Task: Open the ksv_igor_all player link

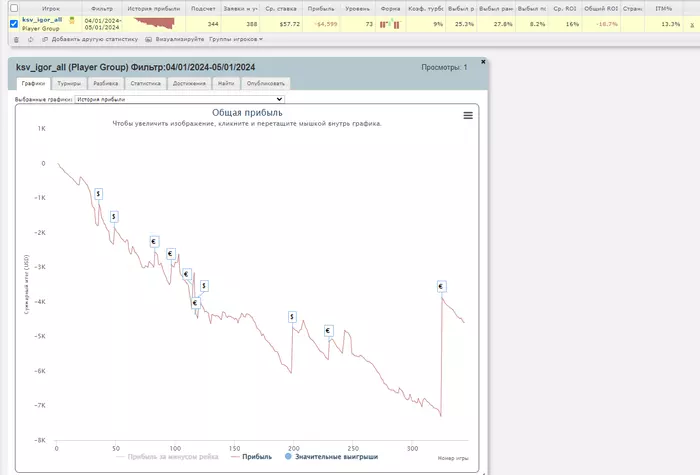Action: (x=42, y=20)
